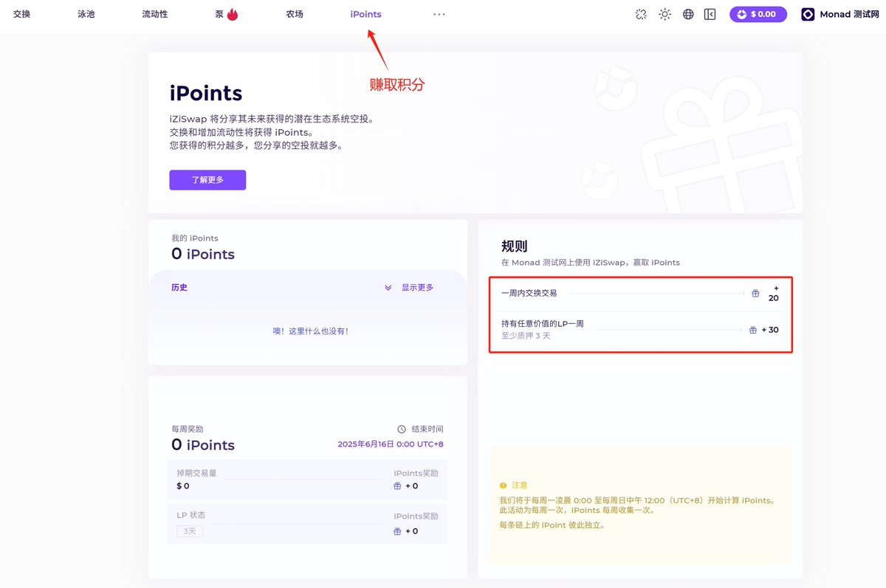The image size is (886, 588).
Task: Click the 历史 heading
Action: tap(179, 288)
